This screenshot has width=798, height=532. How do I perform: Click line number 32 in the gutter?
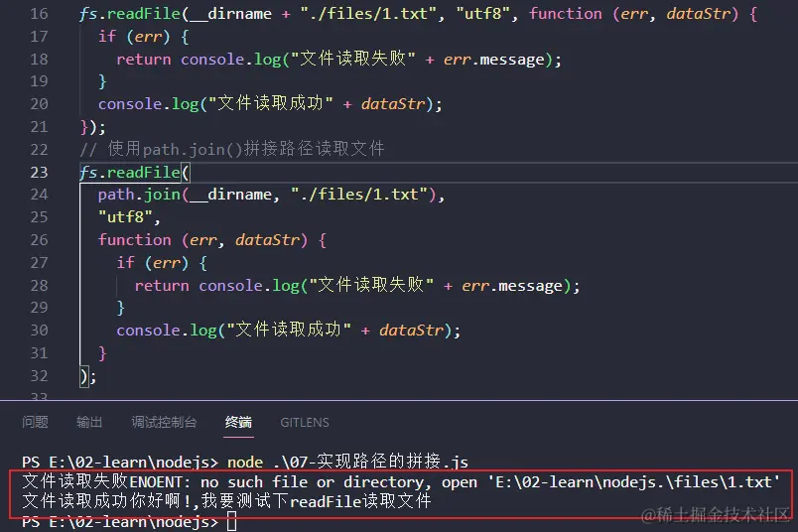click(x=39, y=376)
